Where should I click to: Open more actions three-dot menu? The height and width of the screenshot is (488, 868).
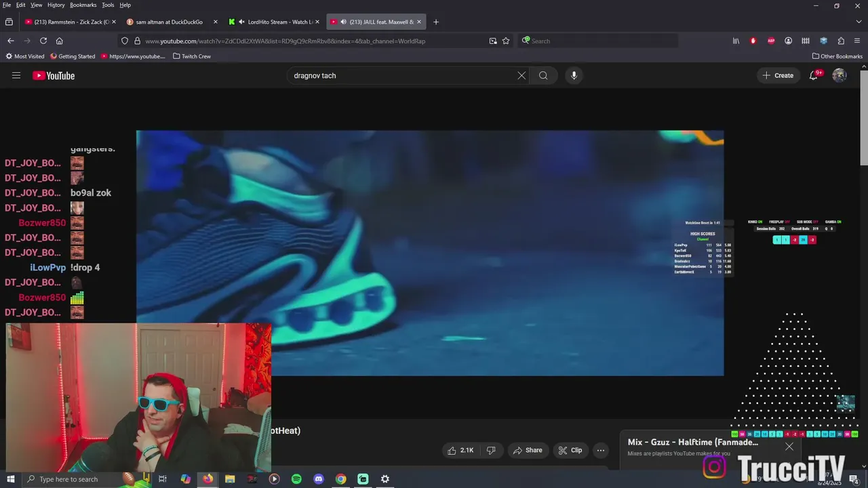coord(600,450)
